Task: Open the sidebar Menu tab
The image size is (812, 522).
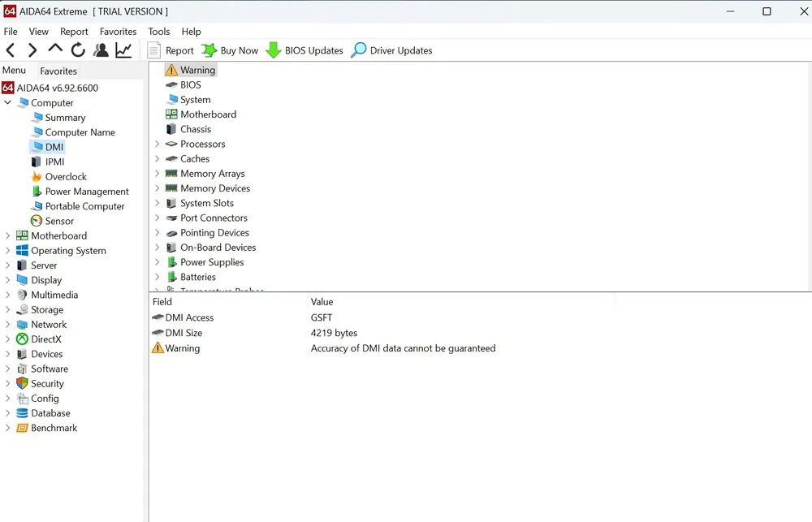Action: click(14, 71)
